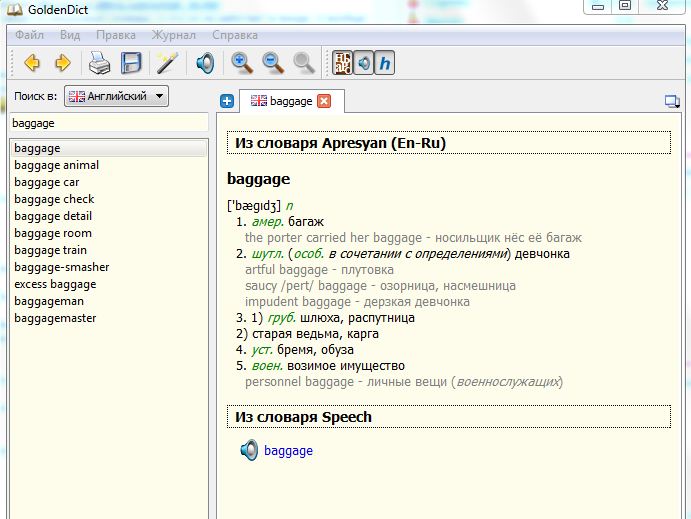This screenshot has width=691, height=519.
Task: Print the article with printer icon
Action: (99, 63)
